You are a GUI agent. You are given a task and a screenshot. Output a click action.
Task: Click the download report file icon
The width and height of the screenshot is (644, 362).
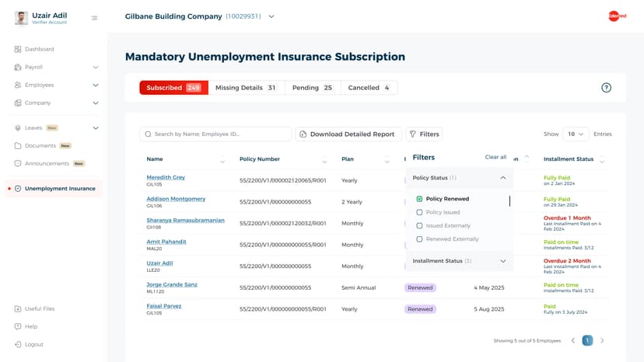[x=303, y=134]
